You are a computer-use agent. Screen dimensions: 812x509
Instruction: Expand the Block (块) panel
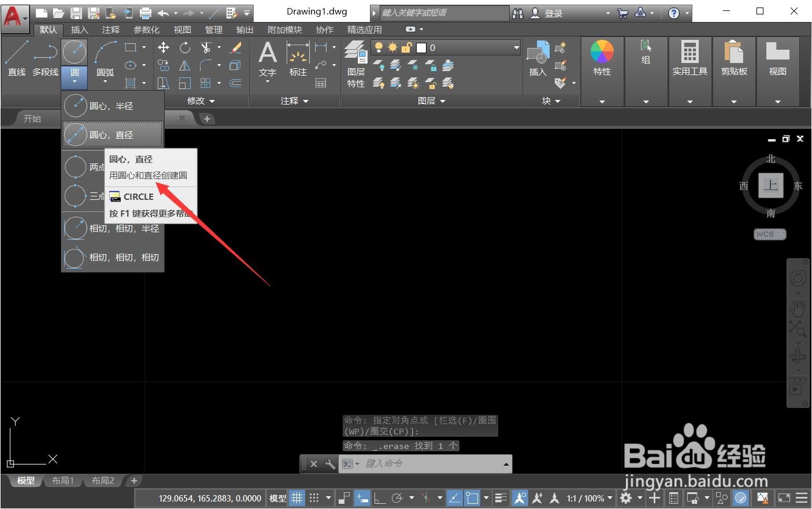coord(551,101)
